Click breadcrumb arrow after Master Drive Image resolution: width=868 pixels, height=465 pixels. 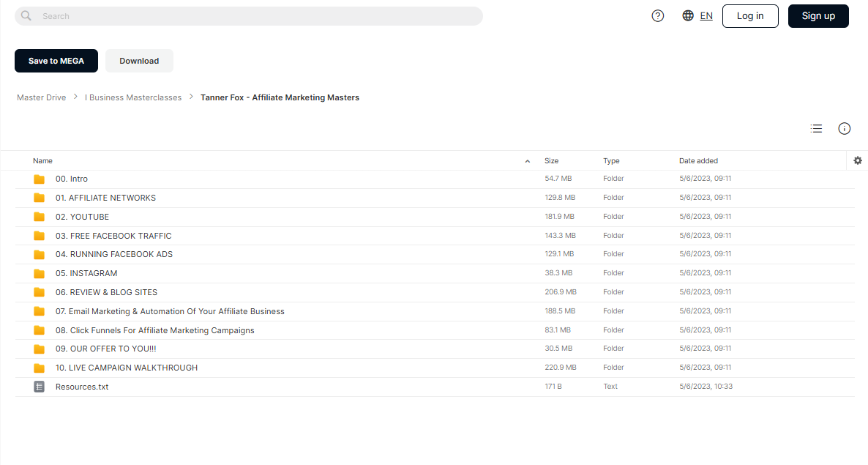click(76, 97)
